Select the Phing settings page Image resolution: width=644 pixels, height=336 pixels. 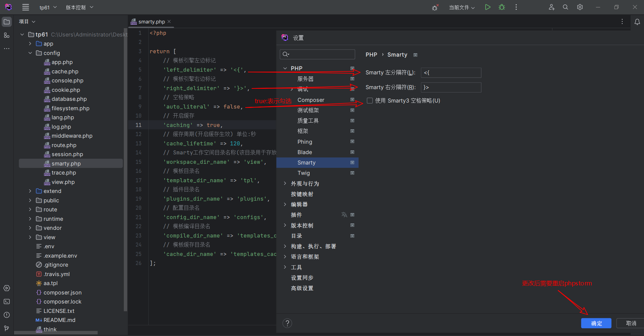coord(317,142)
